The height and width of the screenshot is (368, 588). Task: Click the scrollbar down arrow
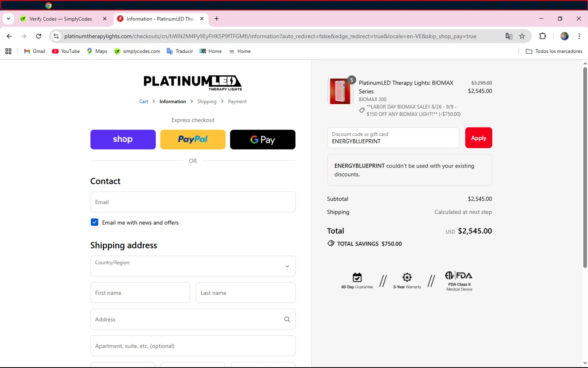(x=585, y=363)
